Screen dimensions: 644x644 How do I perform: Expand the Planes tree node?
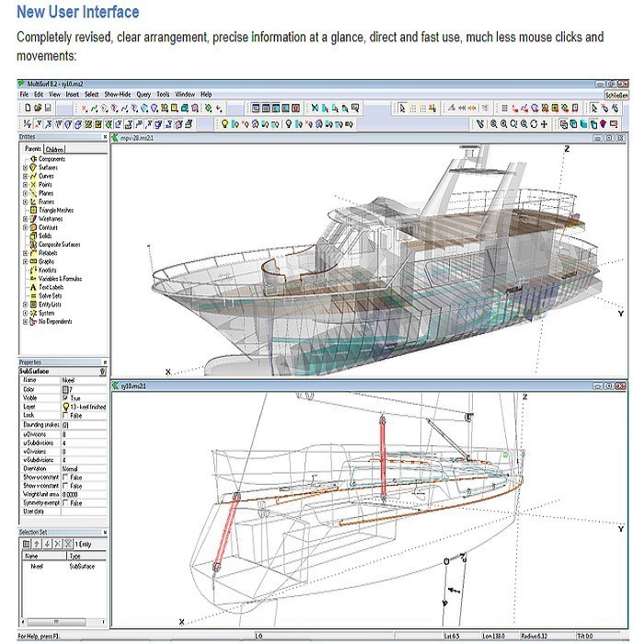(26, 193)
